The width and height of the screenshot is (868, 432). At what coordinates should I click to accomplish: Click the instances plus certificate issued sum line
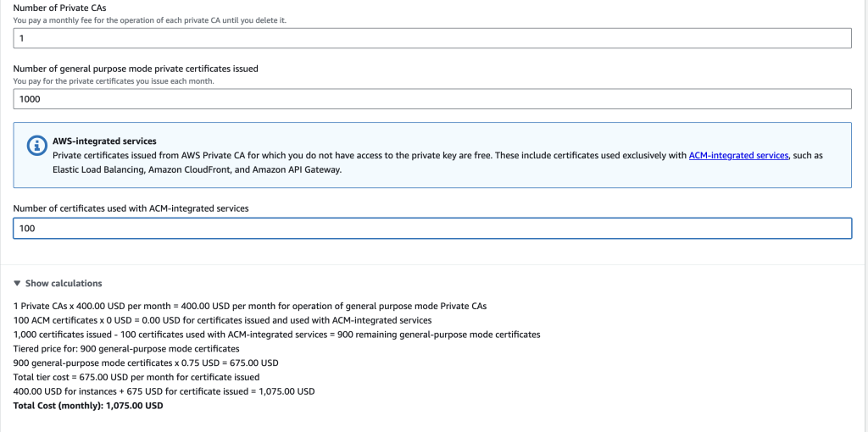tap(164, 391)
